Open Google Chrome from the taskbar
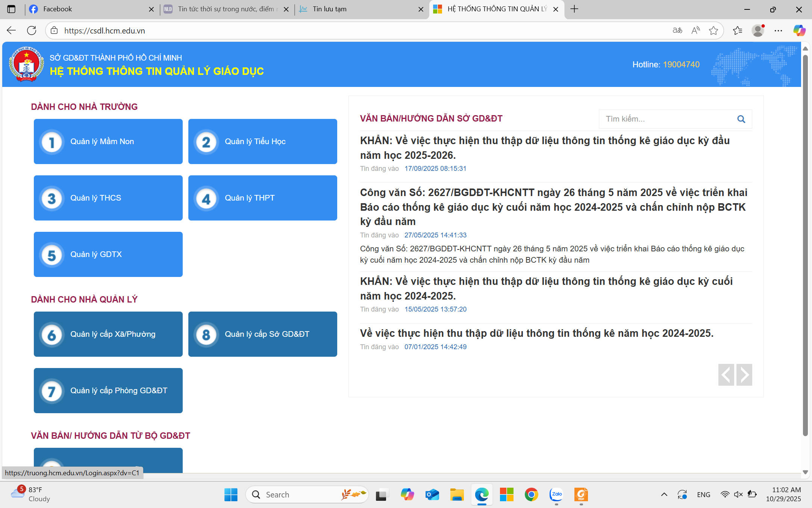Screen dimensions: 812x508 (x=532, y=494)
